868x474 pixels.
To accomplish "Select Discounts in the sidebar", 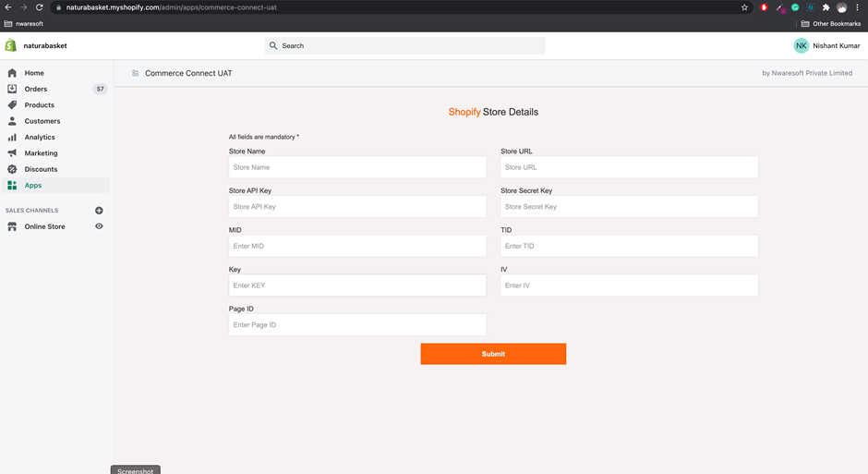I will (x=41, y=169).
